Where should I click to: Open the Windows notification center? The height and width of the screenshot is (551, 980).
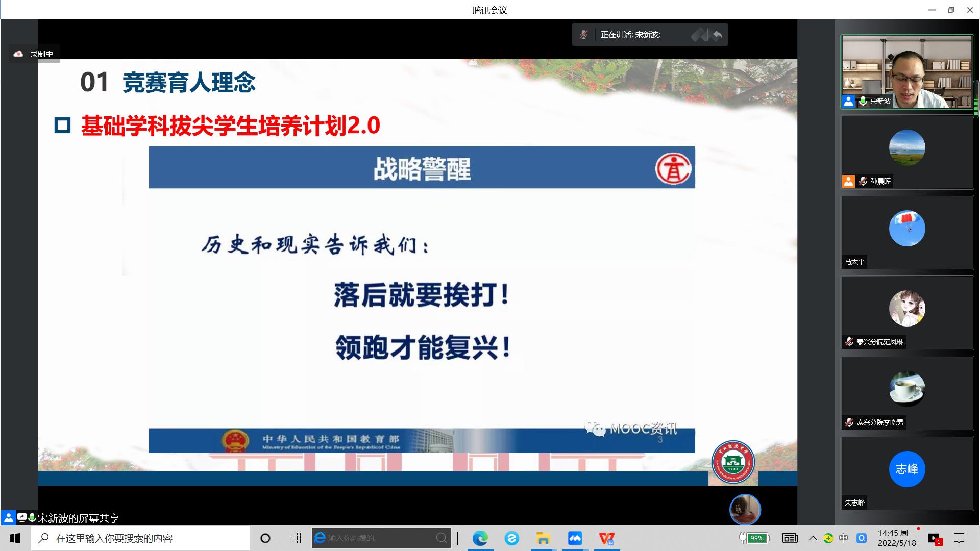click(960, 538)
